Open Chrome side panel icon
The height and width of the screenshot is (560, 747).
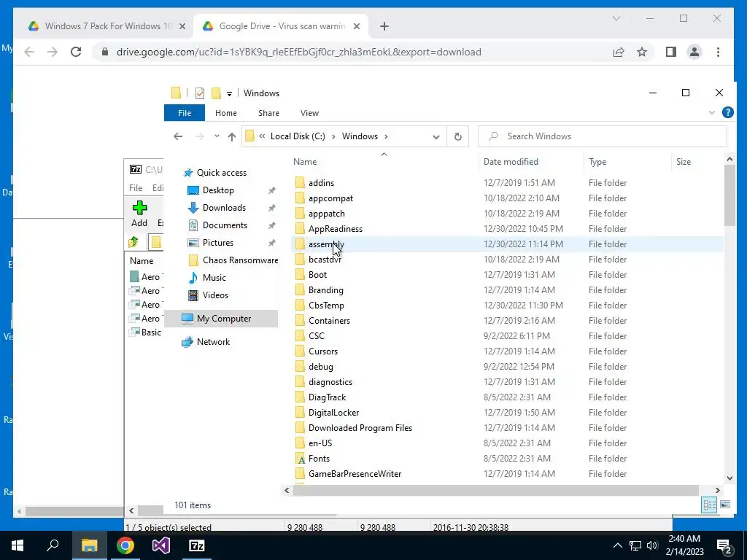coord(671,52)
